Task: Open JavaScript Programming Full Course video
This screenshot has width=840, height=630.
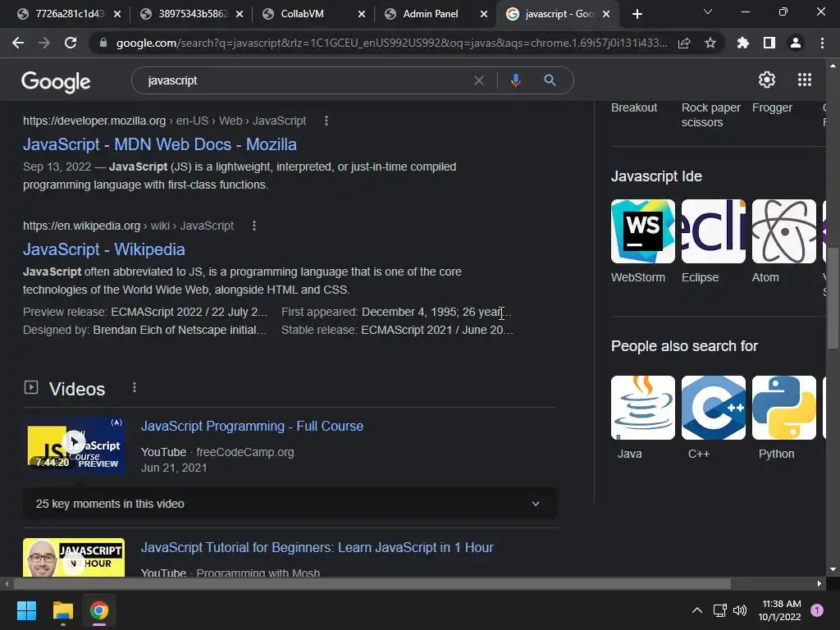Action: [253, 427]
